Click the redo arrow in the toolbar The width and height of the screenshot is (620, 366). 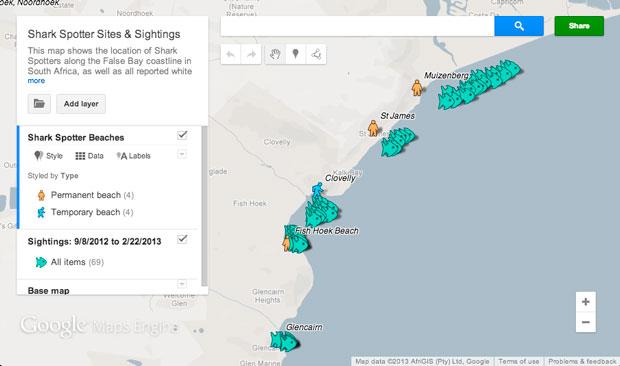click(x=251, y=54)
